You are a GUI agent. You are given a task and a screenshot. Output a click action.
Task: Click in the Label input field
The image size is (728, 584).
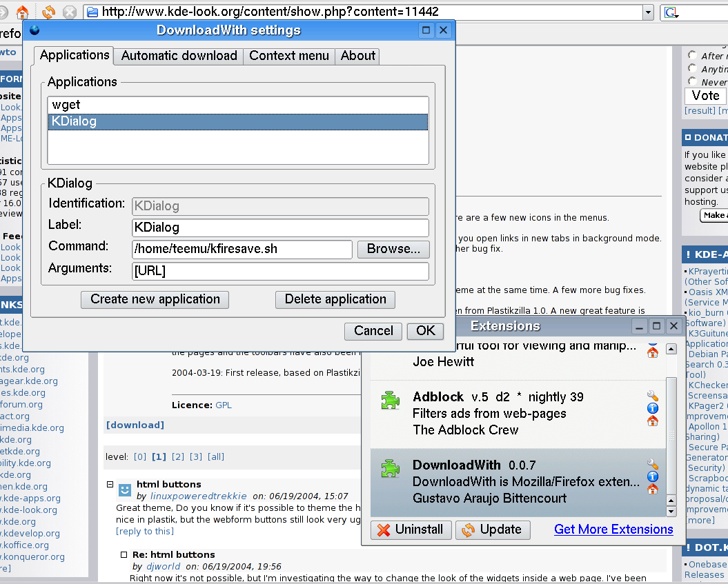[x=280, y=228]
